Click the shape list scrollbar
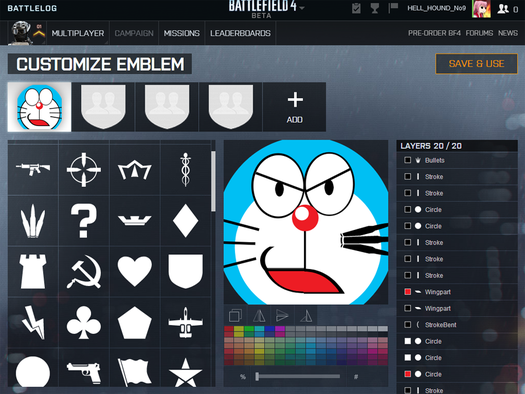 point(213,181)
